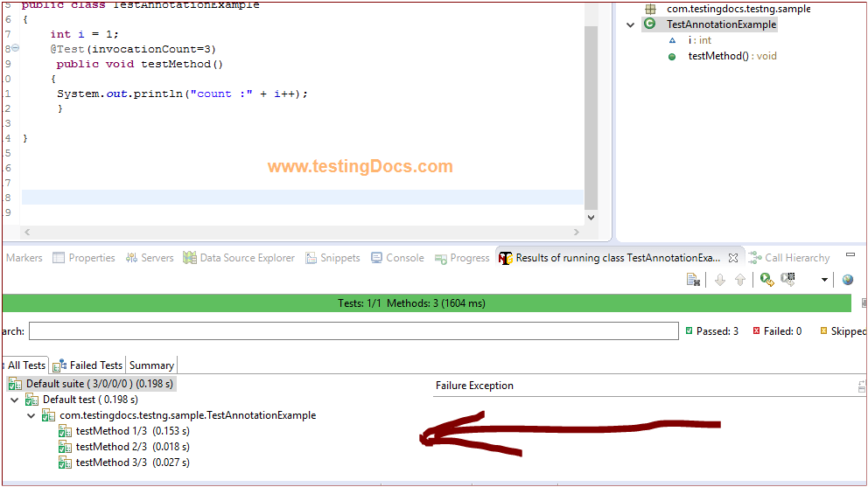Switch to the All Tests tab
Viewport: 868px width, 487px height.
(x=26, y=365)
